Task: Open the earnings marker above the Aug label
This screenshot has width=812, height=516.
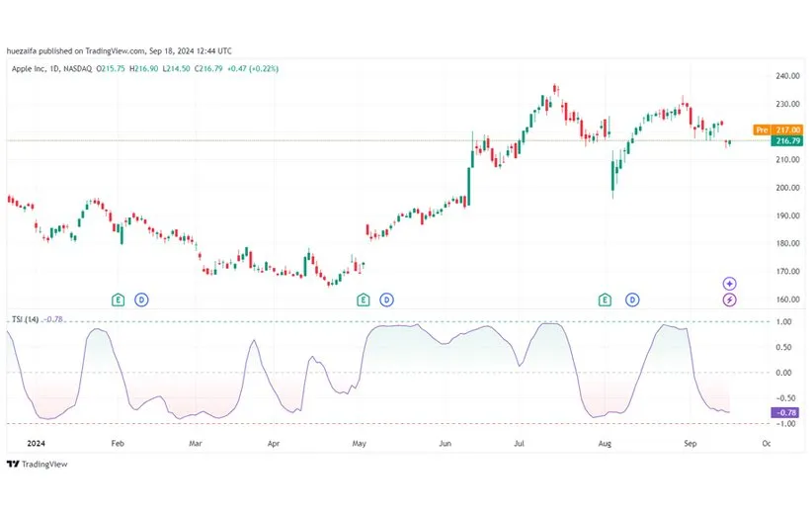Action: (605, 300)
